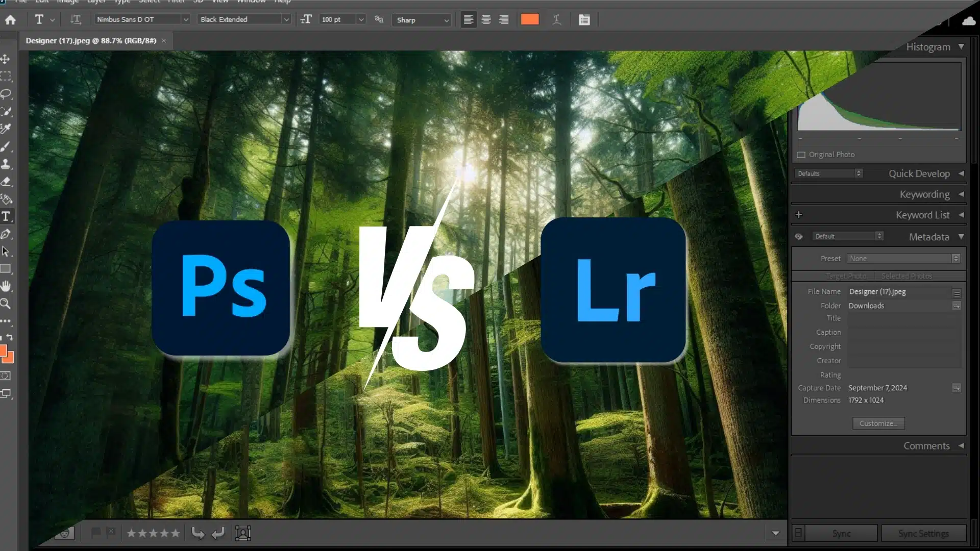Click the Downloads folder arrow icon
980x551 pixels.
point(957,306)
